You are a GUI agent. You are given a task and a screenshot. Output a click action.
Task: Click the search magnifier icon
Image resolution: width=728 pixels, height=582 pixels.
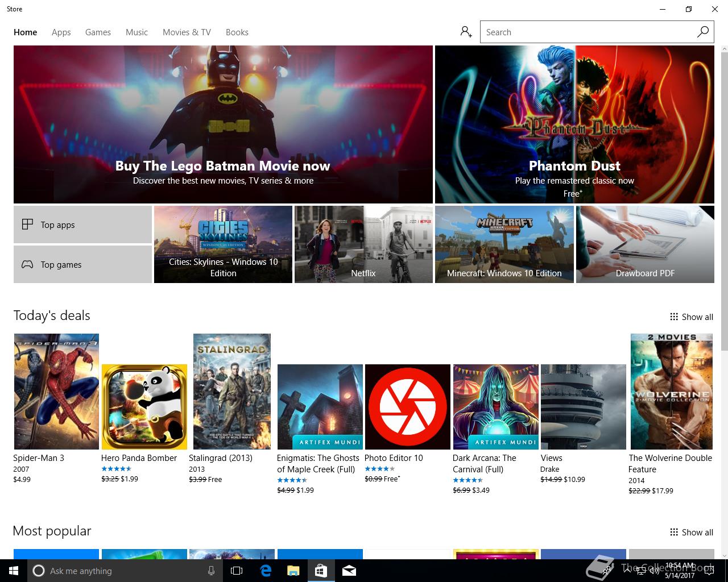[703, 32]
